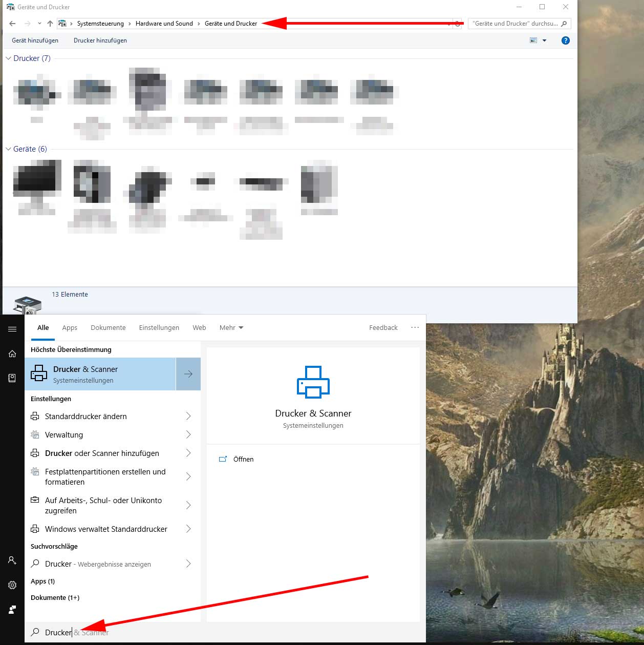Switch to the Apps search tab
The width and height of the screenshot is (644, 645).
pos(70,328)
